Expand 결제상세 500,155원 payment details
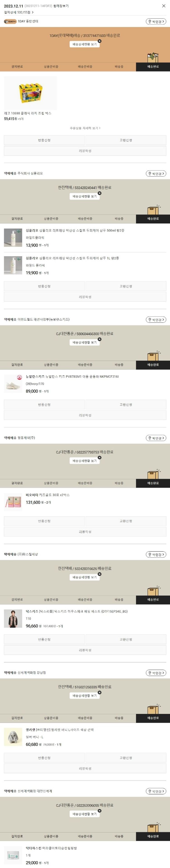The height and width of the screenshot is (868, 170). click(19, 12)
